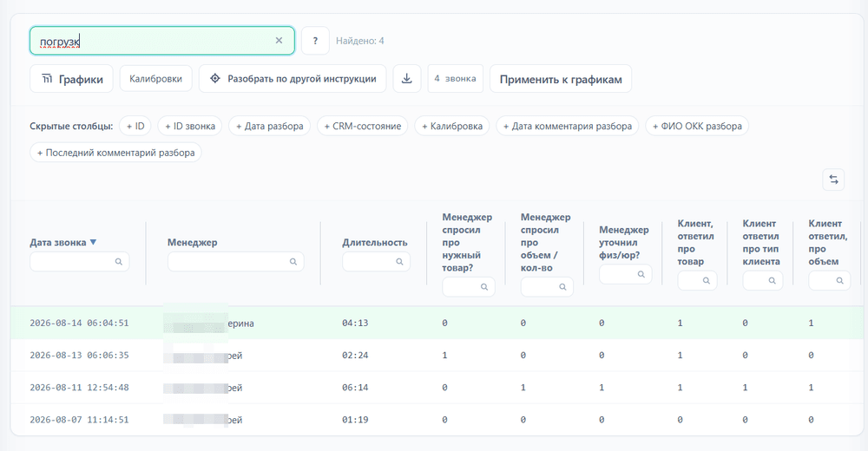Show the hidden ID column
Viewport: 868px width, 451px height.
coord(135,126)
